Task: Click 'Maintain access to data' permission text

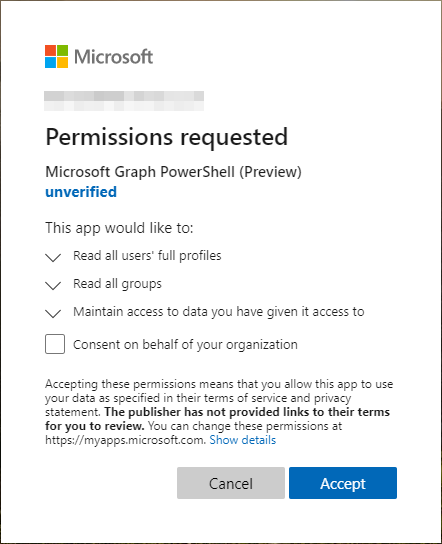Action: tap(219, 312)
